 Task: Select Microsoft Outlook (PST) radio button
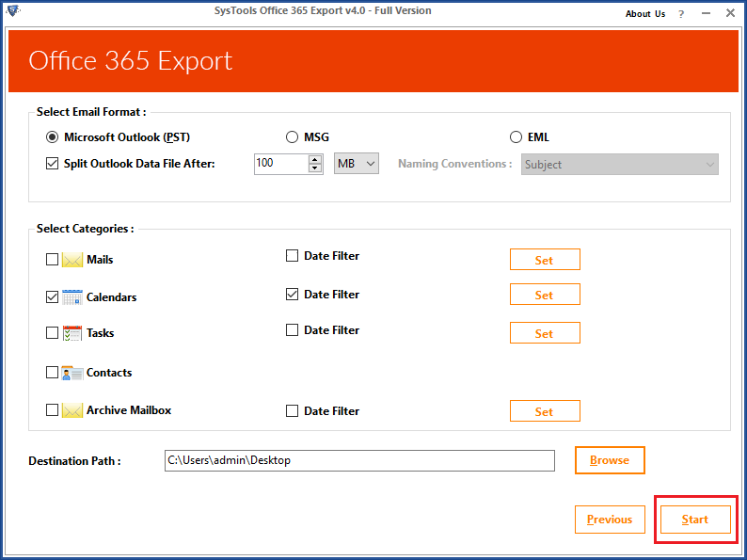(x=52, y=137)
